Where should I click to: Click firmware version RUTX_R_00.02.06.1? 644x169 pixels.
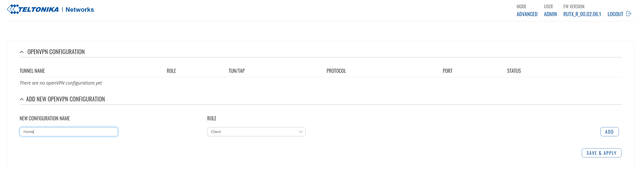(582, 14)
